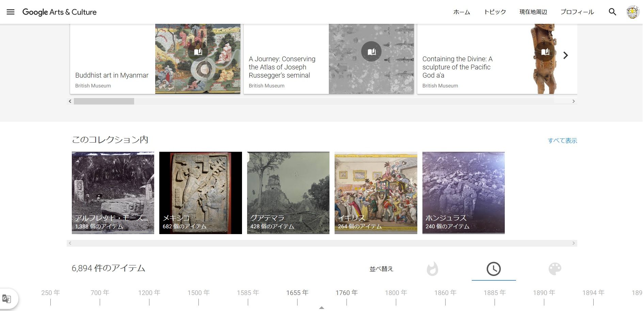644x311 pixels.
Task: Click すべて表示 to show all collections
Action: click(x=562, y=141)
